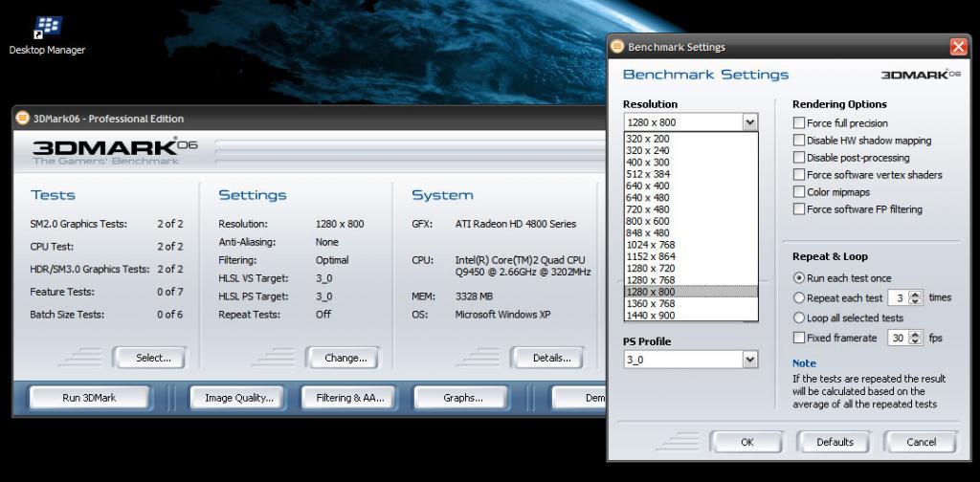Toggle Disable post-processing option

[799, 158]
